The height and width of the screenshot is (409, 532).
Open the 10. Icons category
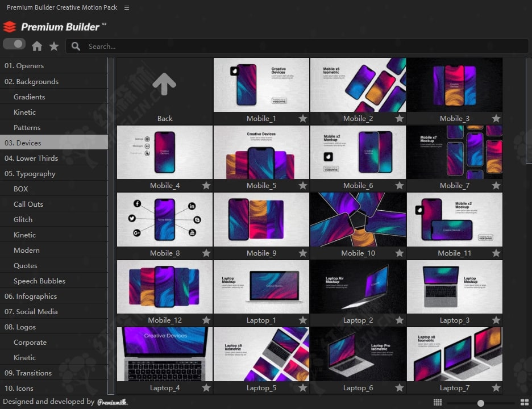54,389
